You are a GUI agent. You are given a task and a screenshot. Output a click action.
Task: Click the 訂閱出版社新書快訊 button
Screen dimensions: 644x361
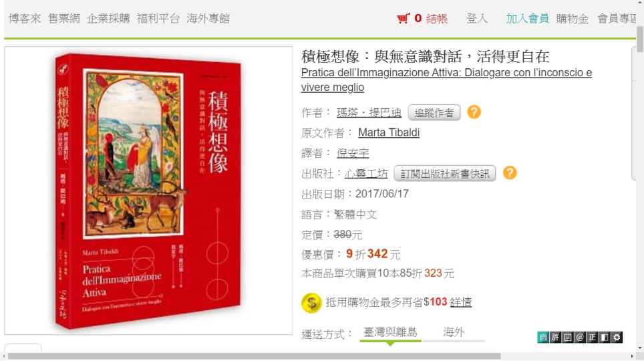[x=445, y=174]
